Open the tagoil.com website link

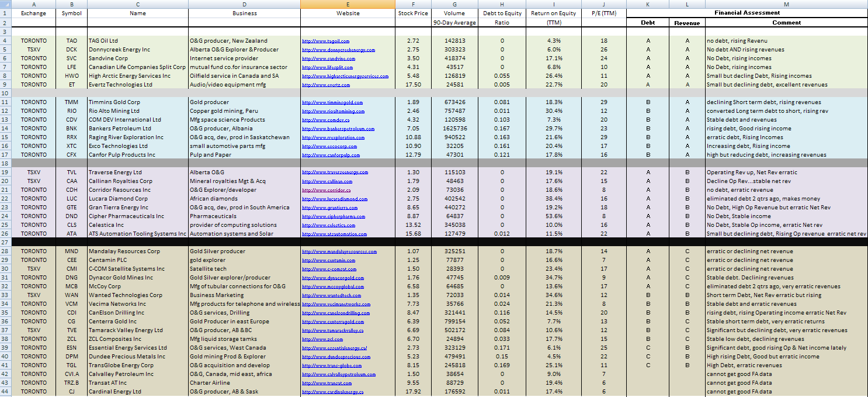click(x=325, y=41)
